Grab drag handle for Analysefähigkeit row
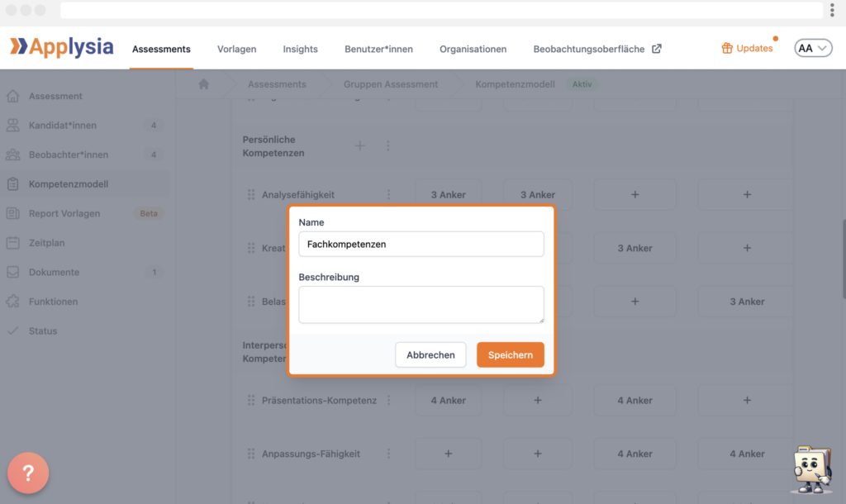This screenshot has height=504, width=846. (251, 195)
